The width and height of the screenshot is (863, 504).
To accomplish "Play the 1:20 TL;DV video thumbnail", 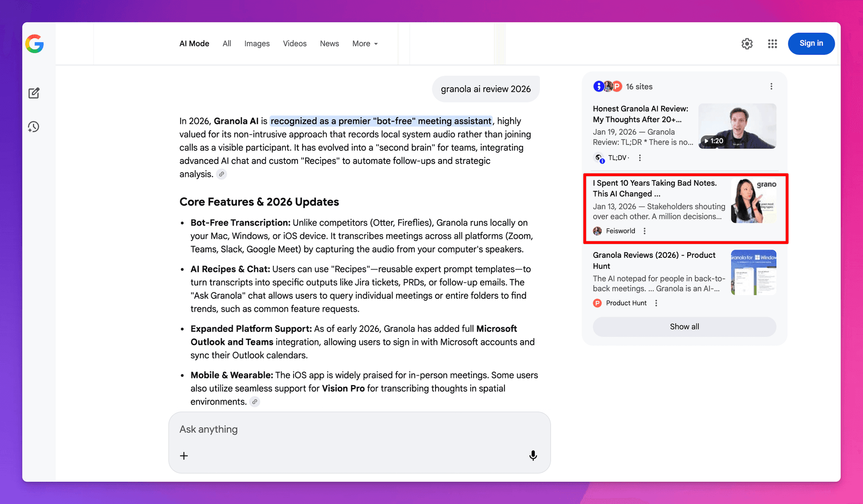I will click(737, 126).
